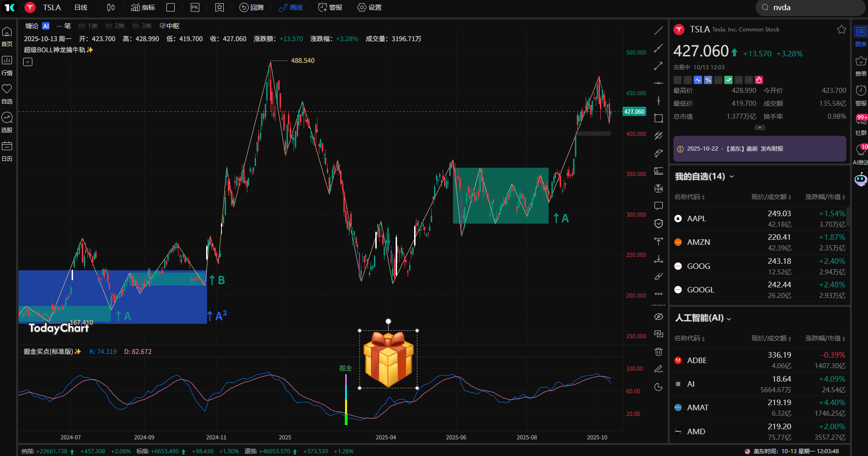Expand the indicator legend panel above chart
The image size is (868, 456).
click(28, 61)
